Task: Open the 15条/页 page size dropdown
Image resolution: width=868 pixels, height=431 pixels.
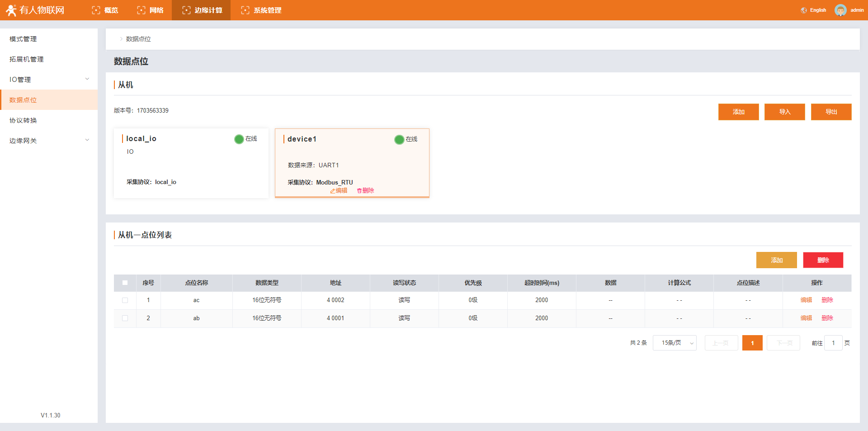Action: pyautogui.click(x=674, y=343)
